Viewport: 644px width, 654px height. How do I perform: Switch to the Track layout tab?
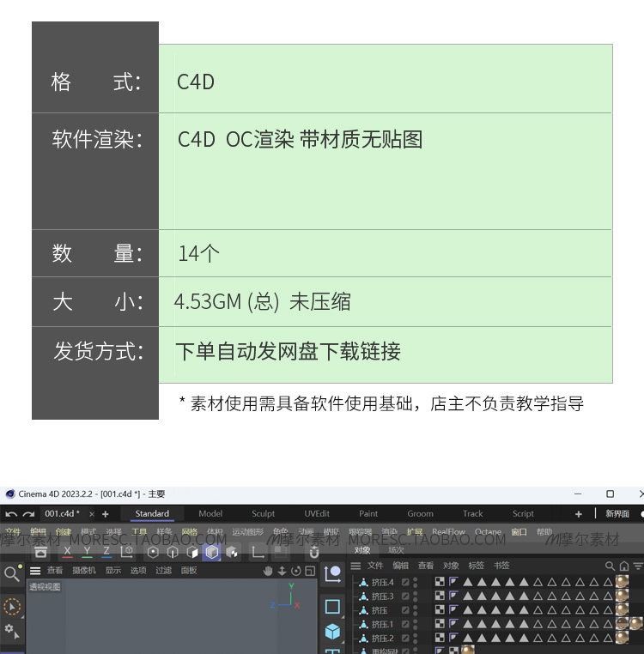click(472, 514)
